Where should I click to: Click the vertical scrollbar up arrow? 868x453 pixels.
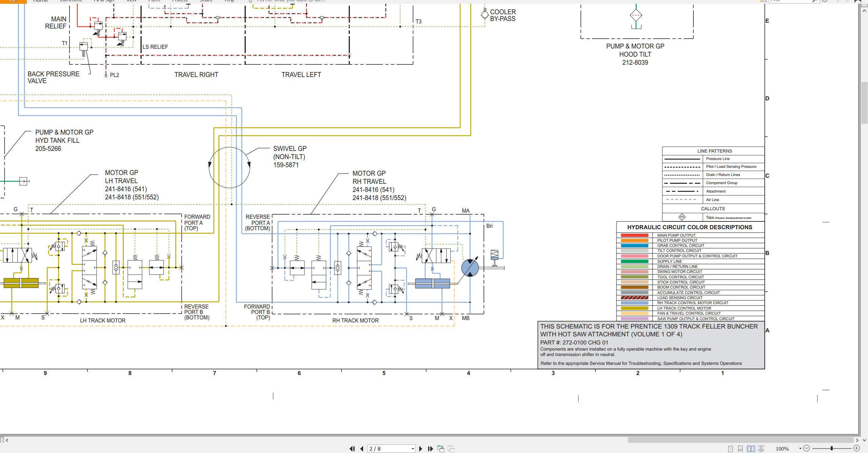(x=864, y=11)
